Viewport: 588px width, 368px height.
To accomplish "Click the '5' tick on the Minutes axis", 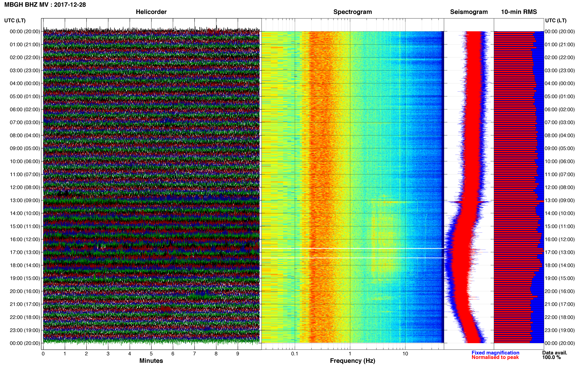I will (x=151, y=354).
